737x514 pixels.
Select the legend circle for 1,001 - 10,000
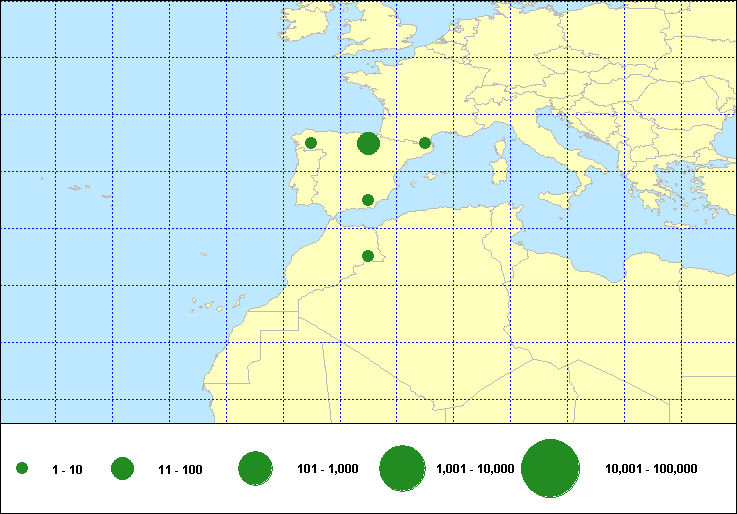pos(404,468)
